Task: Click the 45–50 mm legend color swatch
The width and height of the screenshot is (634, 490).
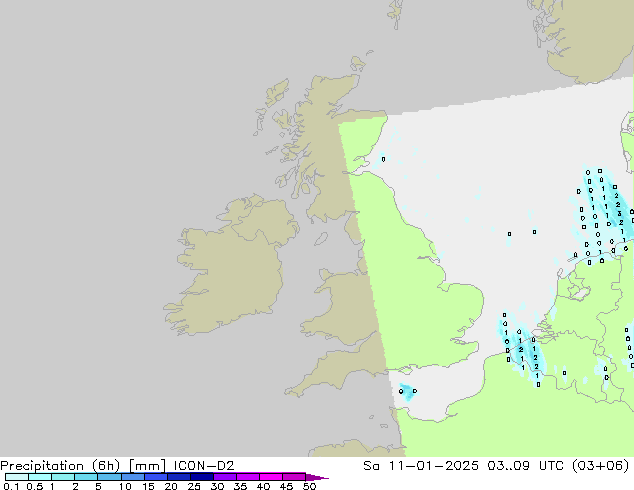Action: click(294, 477)
